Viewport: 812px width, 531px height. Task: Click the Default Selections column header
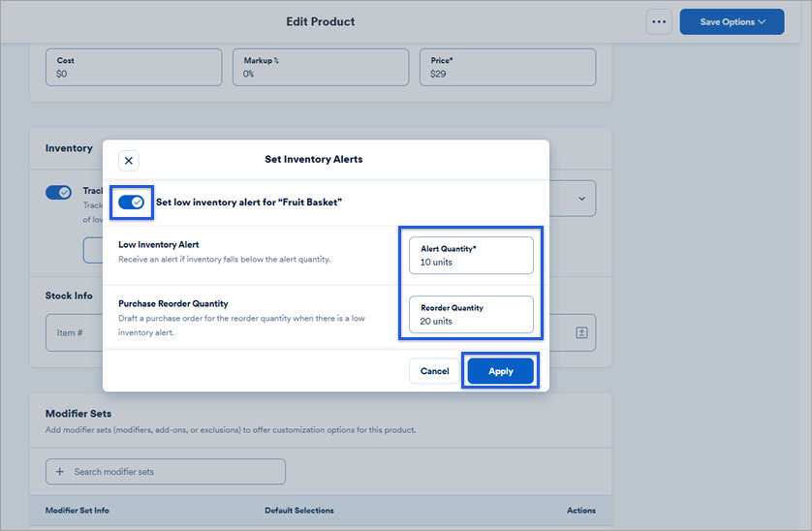pos(299,511)
